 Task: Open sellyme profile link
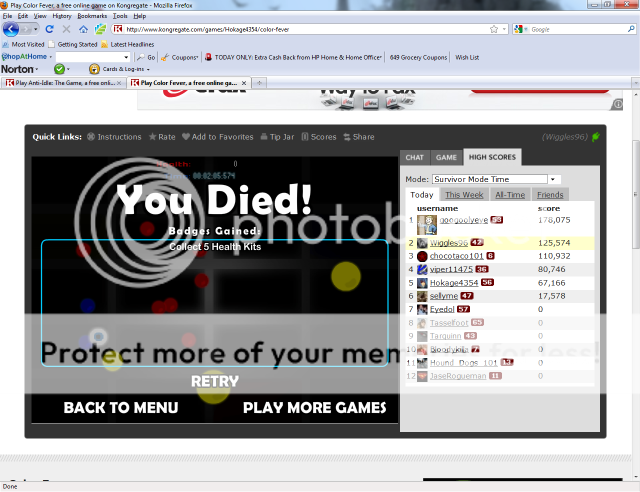pos(444,296)
